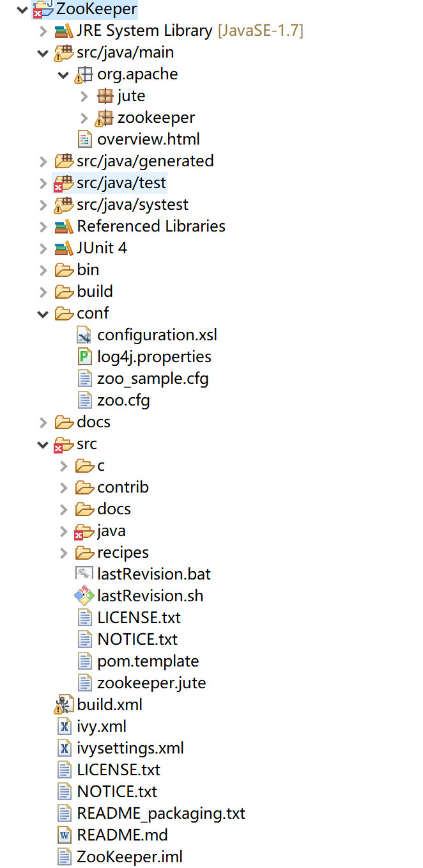Expand the src/java/test node
Viewport: 423px width, 868px height.
43,183
